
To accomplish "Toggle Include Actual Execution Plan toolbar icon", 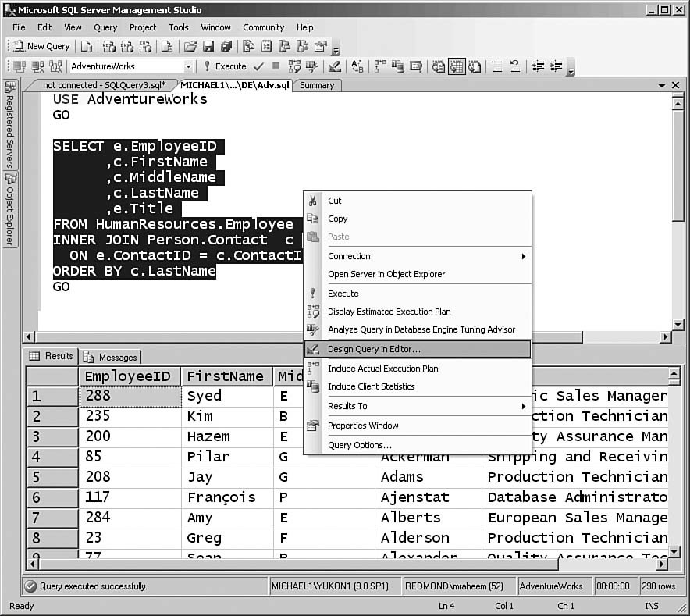I will 380,66.
